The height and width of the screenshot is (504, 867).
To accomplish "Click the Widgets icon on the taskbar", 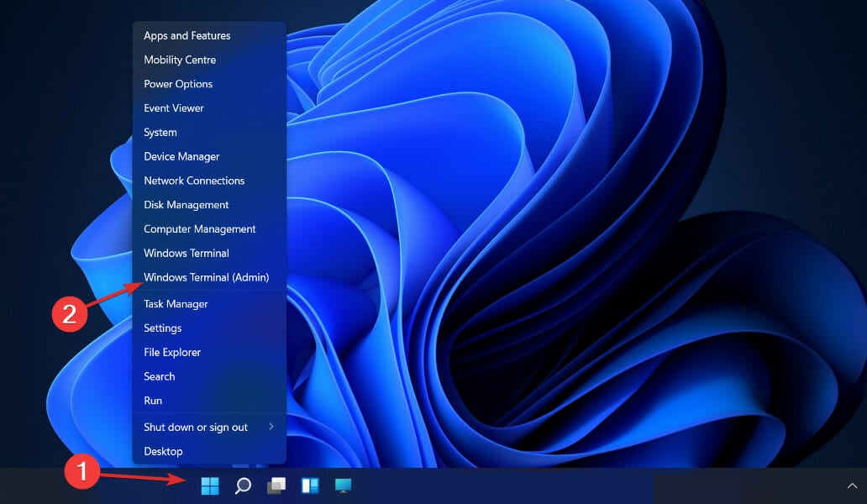I will [310, 486].
